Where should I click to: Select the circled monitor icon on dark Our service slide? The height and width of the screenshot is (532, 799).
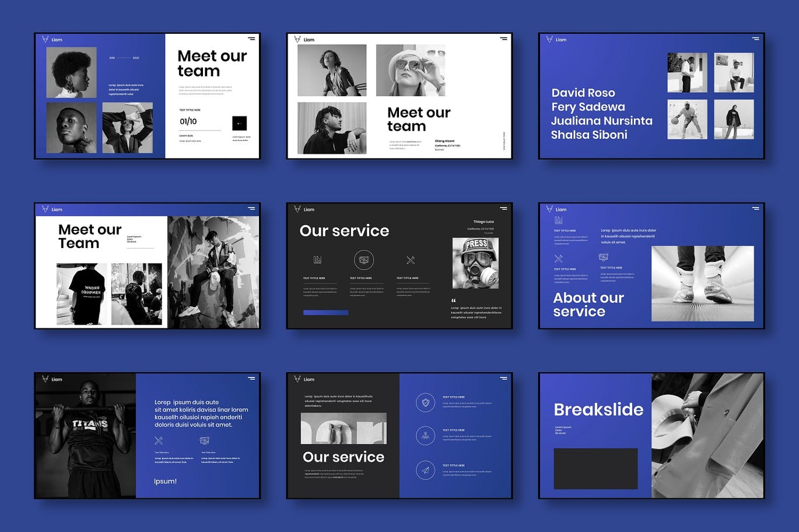pyautogui.click(x=364, y=260)
